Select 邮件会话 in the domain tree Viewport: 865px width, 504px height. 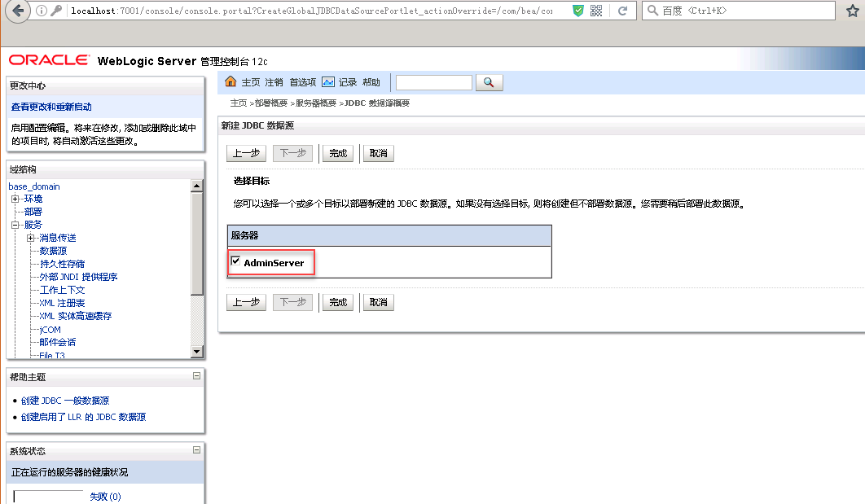click(57, 342)
